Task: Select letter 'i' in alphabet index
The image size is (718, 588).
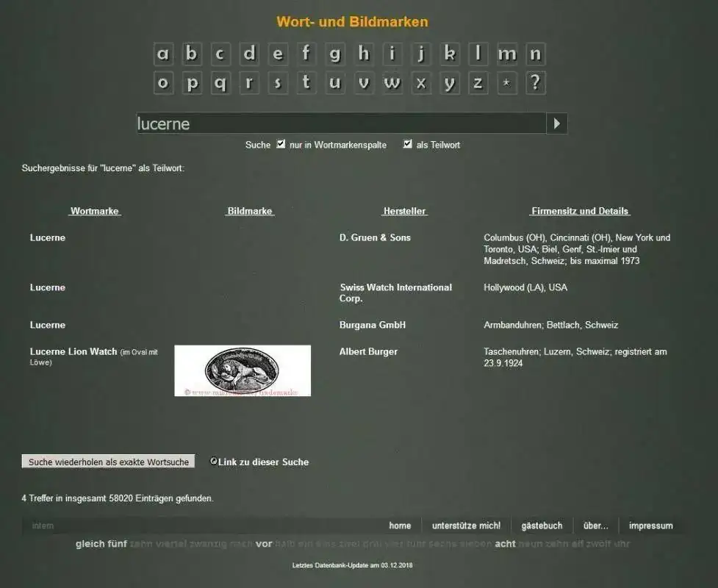Action: tap(392, 54)
